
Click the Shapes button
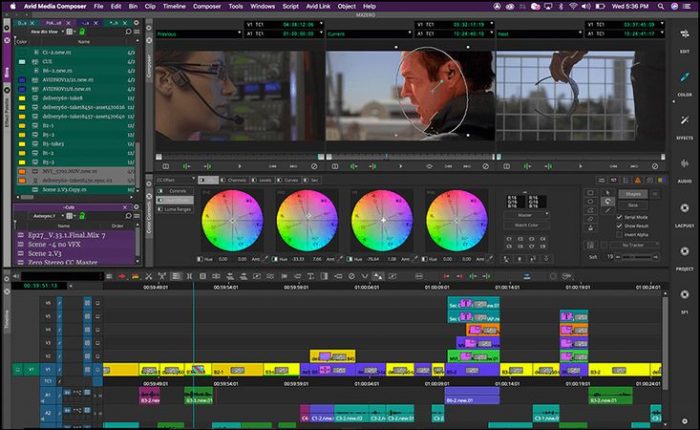(x=632, y=194)
